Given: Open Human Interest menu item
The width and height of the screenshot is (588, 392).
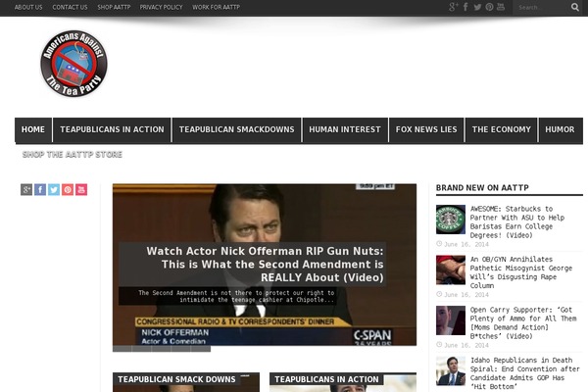Looking at the screenshot, I should tap(345, 129).
